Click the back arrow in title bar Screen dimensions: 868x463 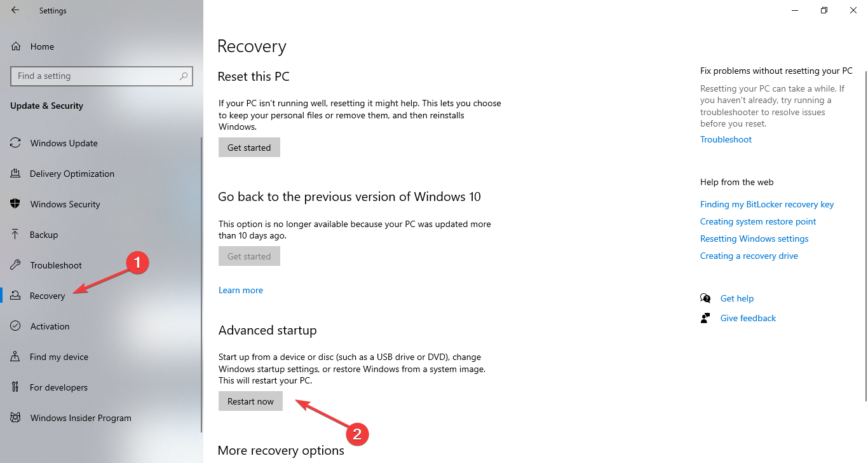point(15,10)
